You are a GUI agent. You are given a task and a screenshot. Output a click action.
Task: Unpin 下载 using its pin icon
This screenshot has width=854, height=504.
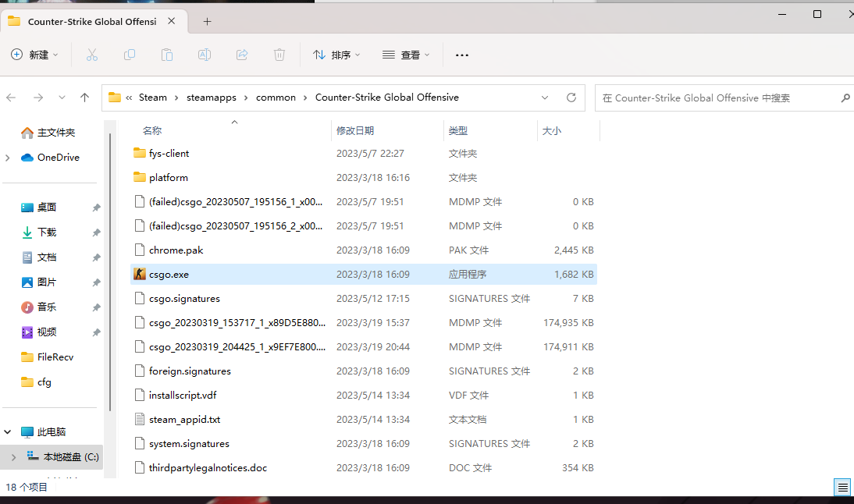(x=96, y=232)
